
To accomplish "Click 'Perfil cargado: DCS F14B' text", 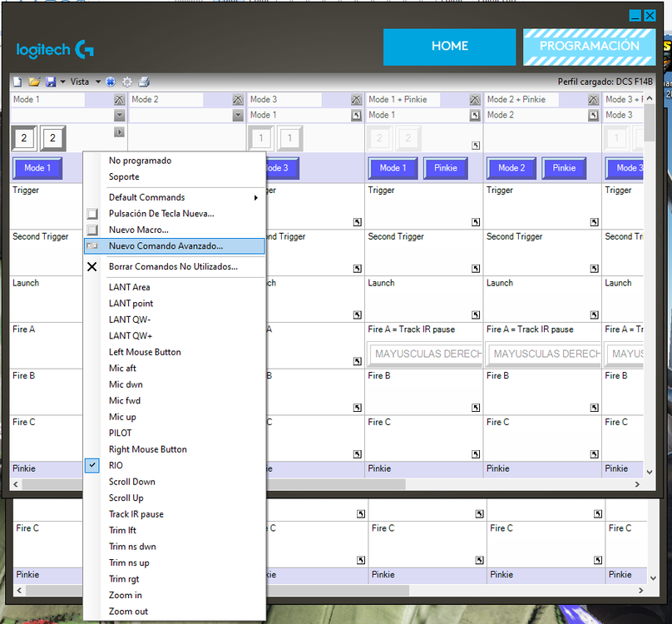I will (x=605, y=82).
